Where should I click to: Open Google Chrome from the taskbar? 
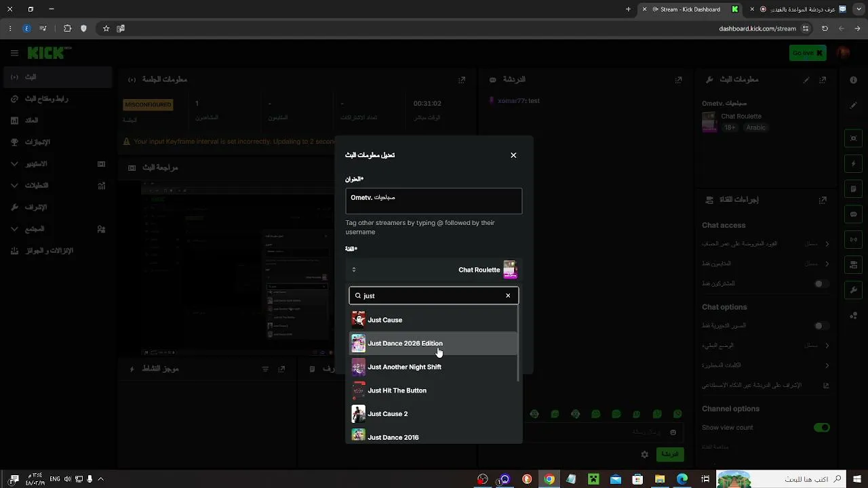[x=549, y=479]
